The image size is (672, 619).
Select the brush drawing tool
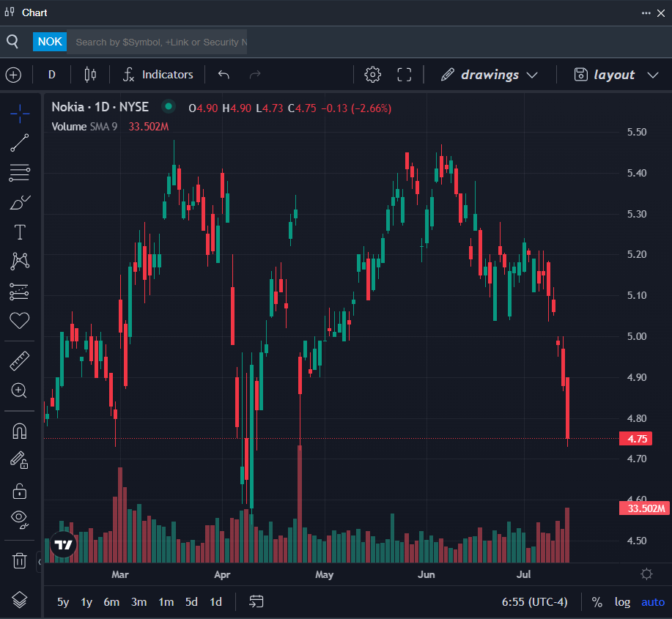pos(20,202)
